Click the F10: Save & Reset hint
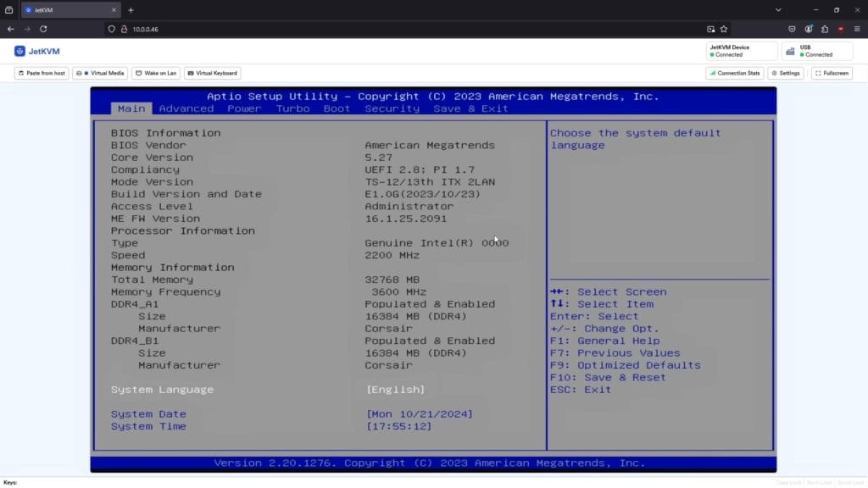Image resolution: width=868 pixels, height=488 pixels. click(x=608, y=377)
